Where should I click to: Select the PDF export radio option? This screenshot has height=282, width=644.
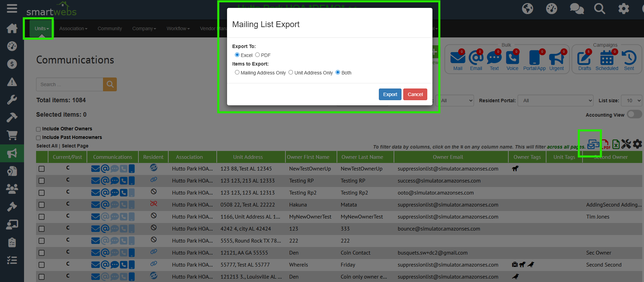pos(257,55)
